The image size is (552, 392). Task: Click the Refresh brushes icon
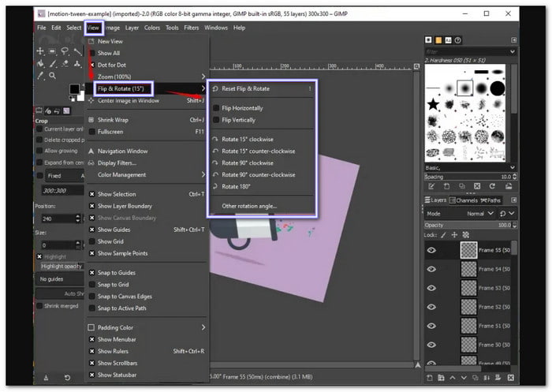(492, 186)
